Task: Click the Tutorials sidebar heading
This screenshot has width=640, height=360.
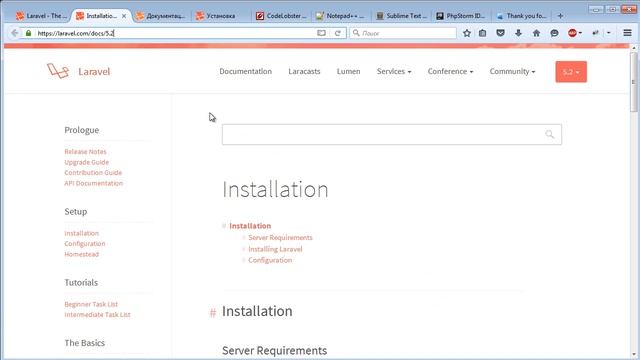Action: coord(81,282)
